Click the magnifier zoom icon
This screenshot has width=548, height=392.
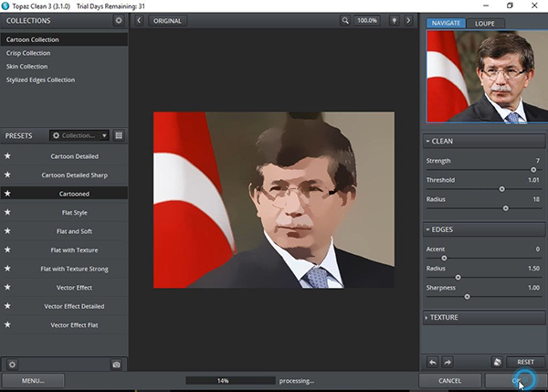point(345,21)
